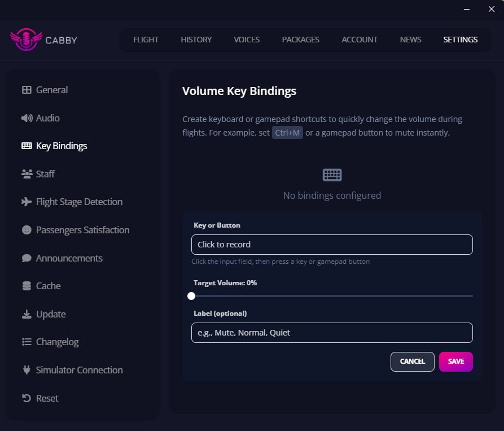Select the Simulator Connection plug icon
This screenshot has height=431, width=504.
point(26,370)
